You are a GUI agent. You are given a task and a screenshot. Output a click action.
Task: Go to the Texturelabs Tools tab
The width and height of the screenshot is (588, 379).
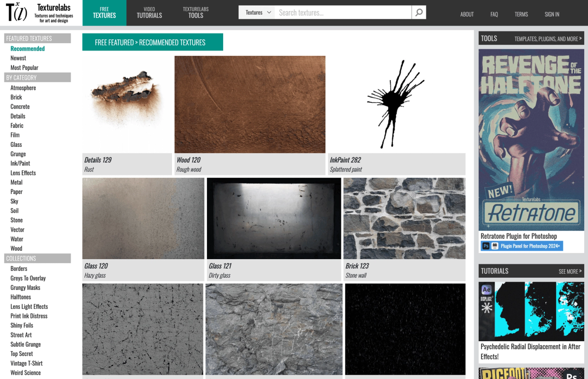pyautogui.click(x=196, y=13)
